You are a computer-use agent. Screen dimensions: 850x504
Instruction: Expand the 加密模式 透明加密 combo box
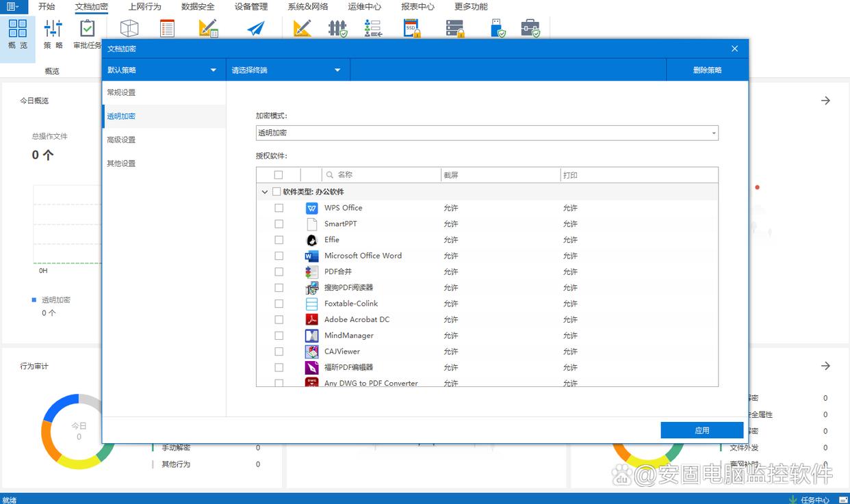[487, 133]
